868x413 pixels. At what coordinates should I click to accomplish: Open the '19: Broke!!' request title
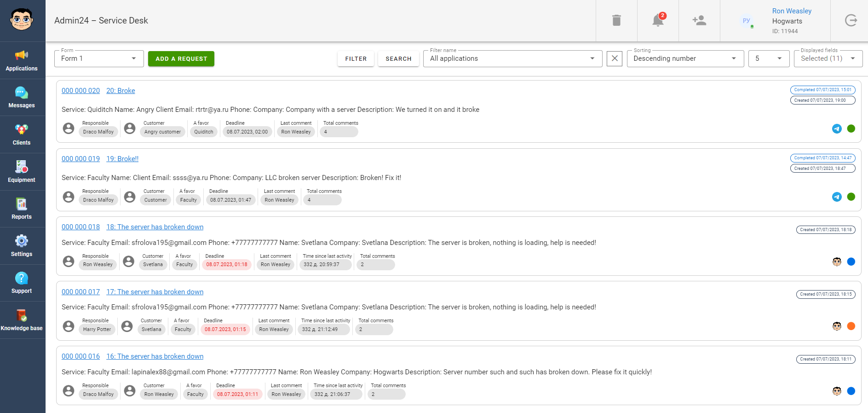tap(122, 159)
